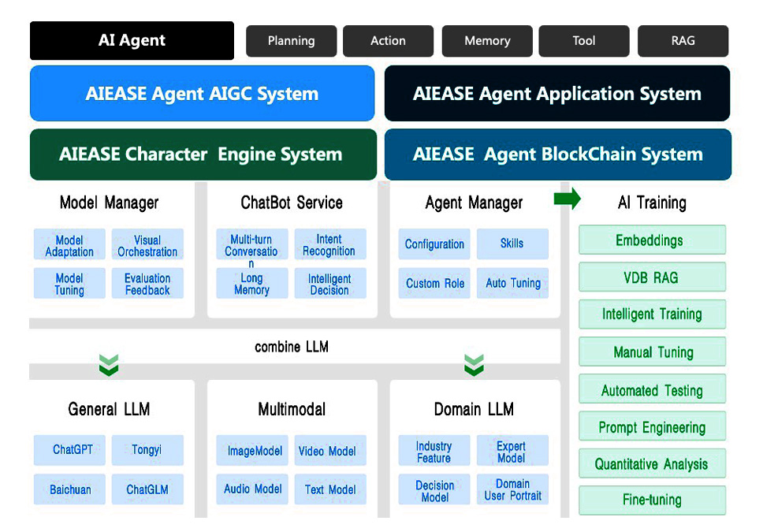Click the AIEASE Agent AIGC System banner
763x532 pixels.
[202, 94]
